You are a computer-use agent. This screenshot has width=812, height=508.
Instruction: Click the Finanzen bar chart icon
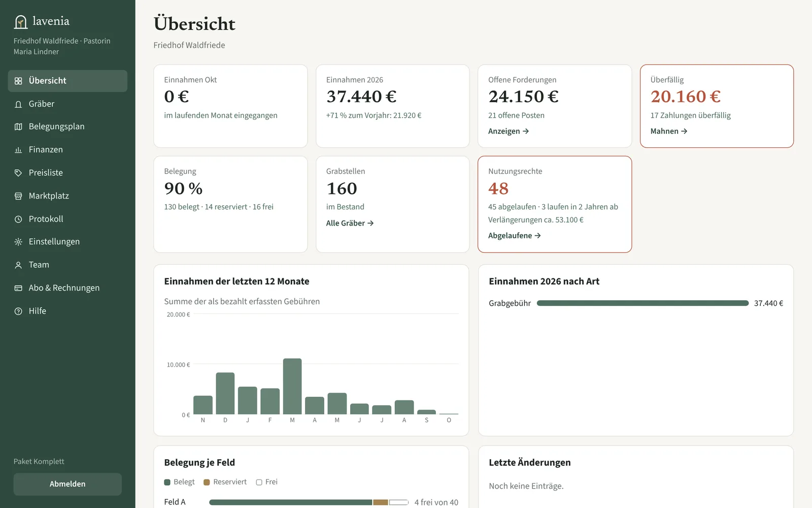coord(18,150)
